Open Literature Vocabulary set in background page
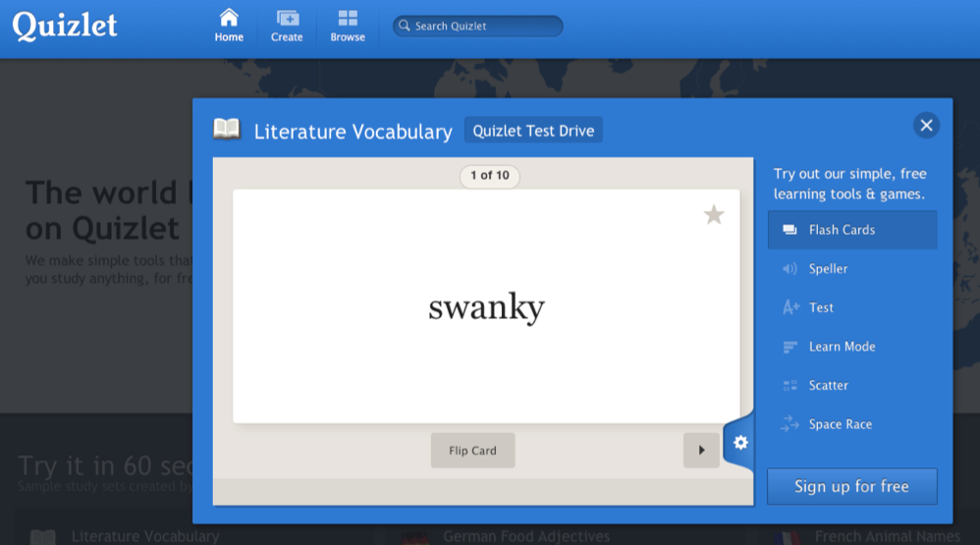 coord(145,536)
